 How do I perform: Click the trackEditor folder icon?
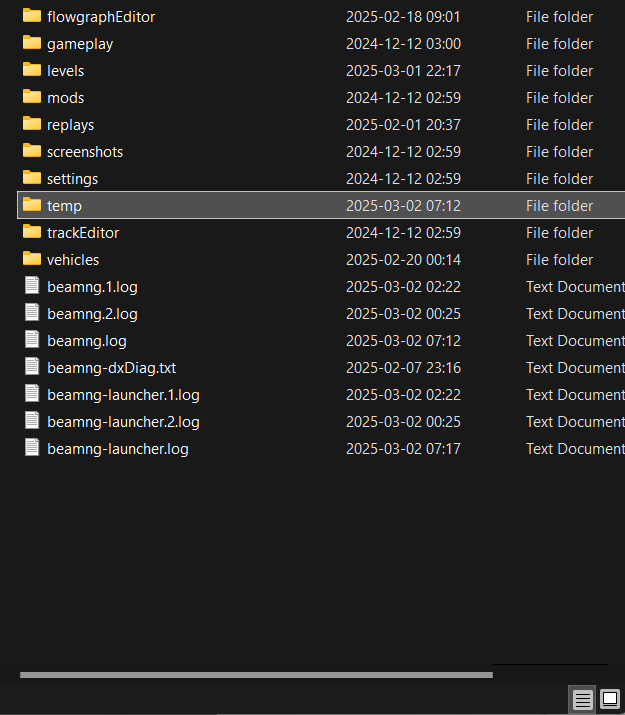(x=32, y=232)
